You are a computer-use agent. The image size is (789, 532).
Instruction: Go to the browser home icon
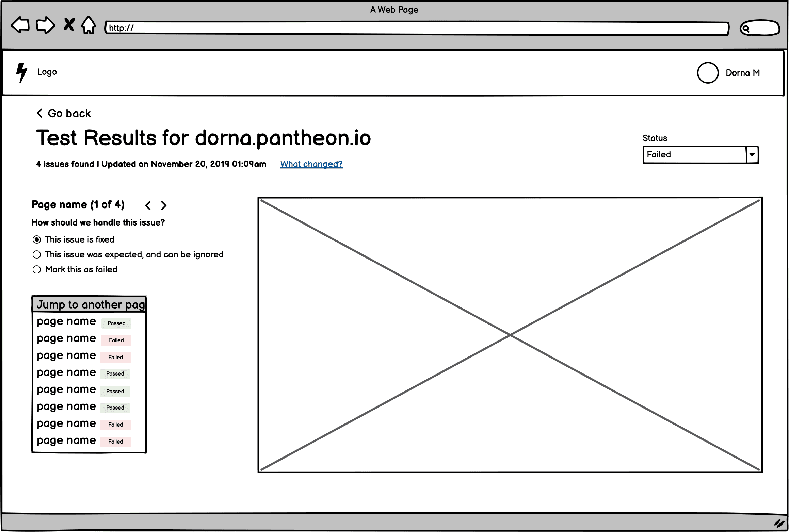88,25
